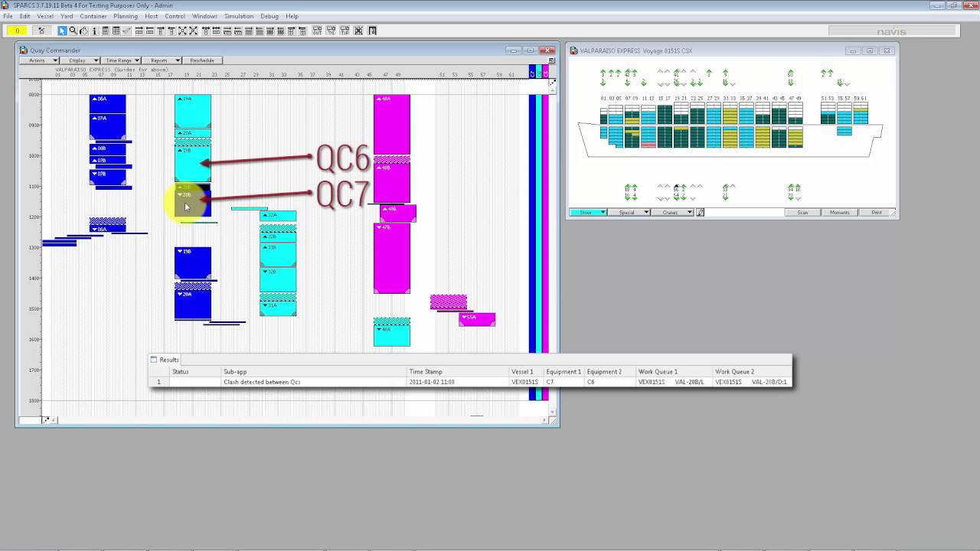
Task: Select the magenta 55A work queue block
Action: point(477,319)
